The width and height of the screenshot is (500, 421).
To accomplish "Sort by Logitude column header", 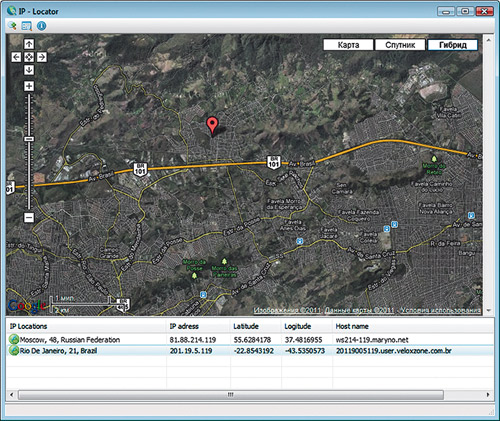I will [x=307, y=326].
